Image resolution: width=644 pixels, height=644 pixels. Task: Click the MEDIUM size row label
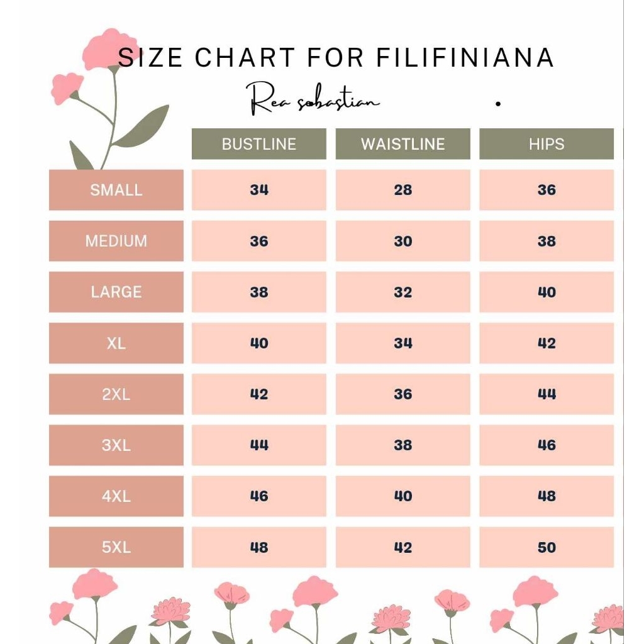116,241
